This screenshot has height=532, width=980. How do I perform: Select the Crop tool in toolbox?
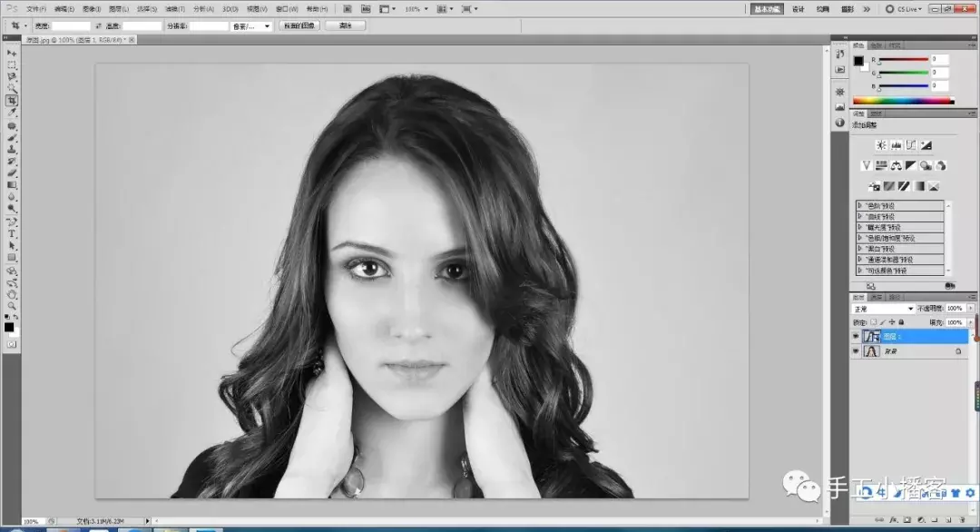click(12, 101)
